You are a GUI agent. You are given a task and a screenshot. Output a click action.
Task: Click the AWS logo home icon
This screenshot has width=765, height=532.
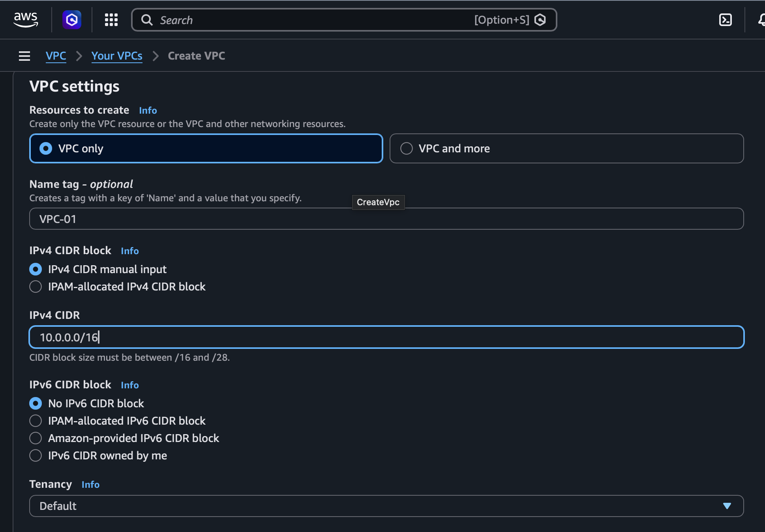click(26, 19)
